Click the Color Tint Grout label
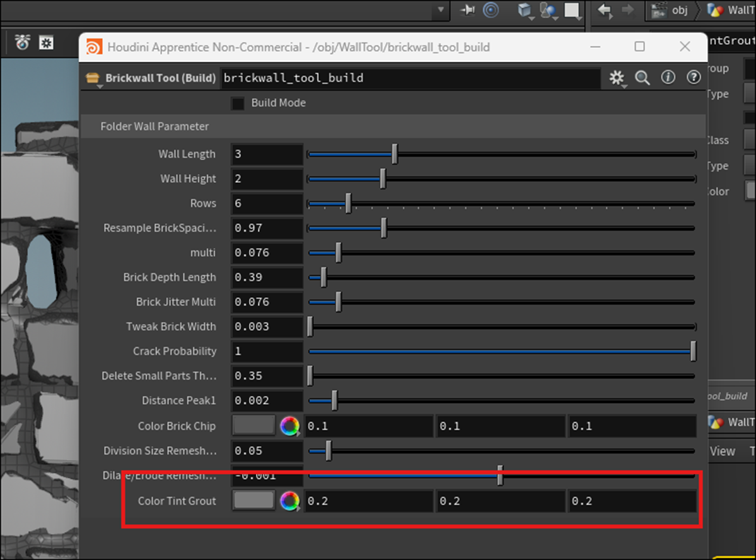The width and height of the screenshot is (756, 560). point(177,501)
